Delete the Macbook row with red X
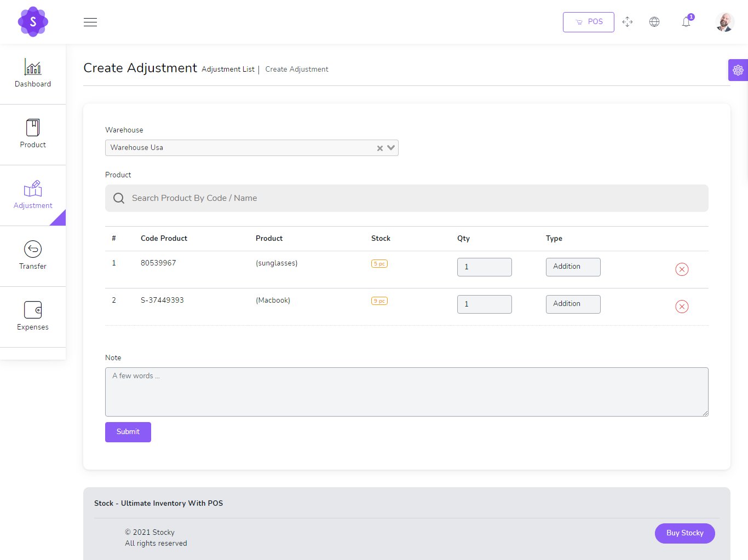The width and height of the screenshot is (748, 560). pyautogui.click(x=682, y=307)
